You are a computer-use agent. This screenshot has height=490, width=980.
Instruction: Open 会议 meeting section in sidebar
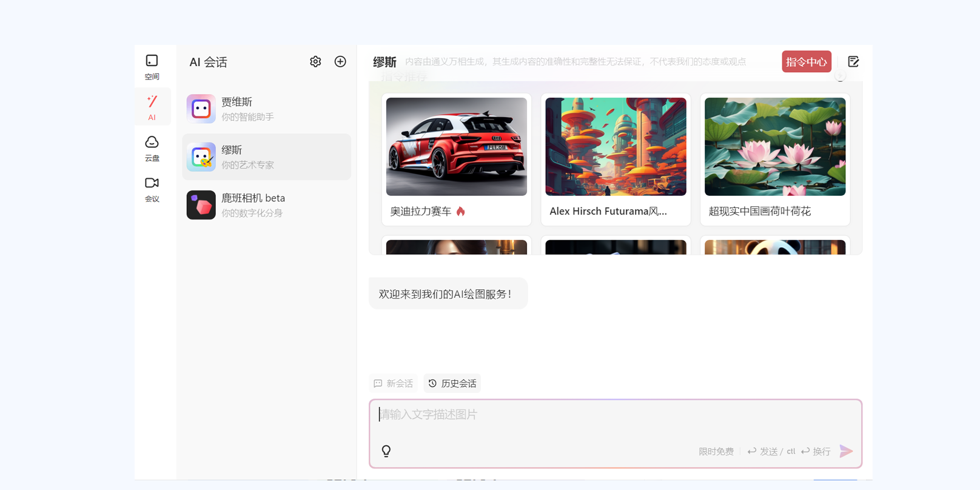(x=152, y=189)
